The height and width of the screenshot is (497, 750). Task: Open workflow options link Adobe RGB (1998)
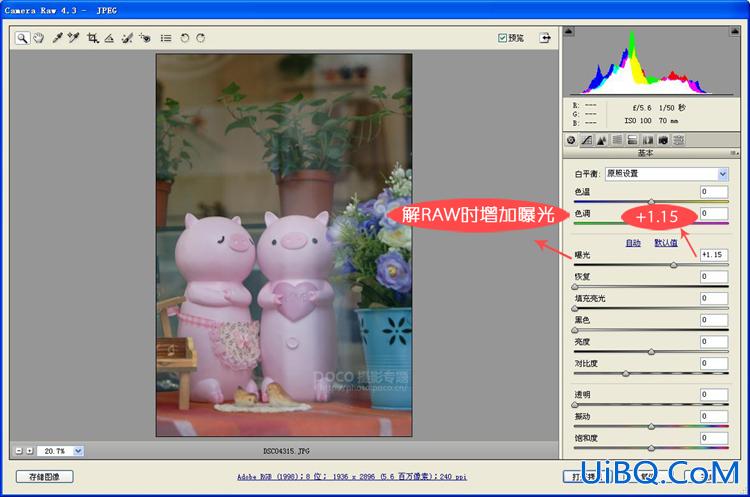tap(352, 476)
